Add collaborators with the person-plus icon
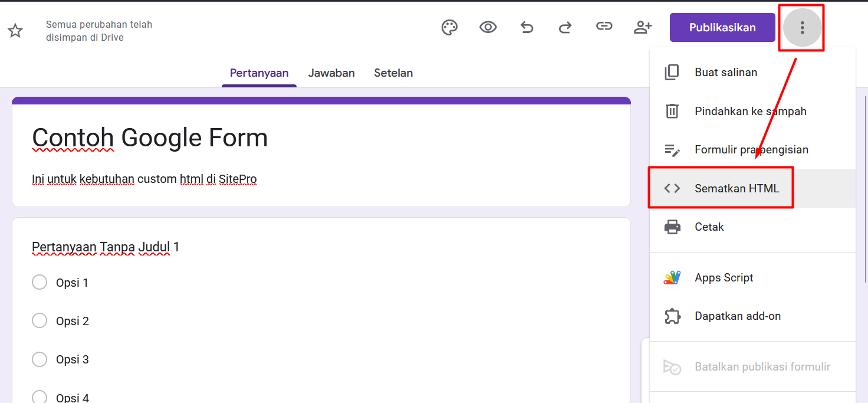 [x=642, y=27]
